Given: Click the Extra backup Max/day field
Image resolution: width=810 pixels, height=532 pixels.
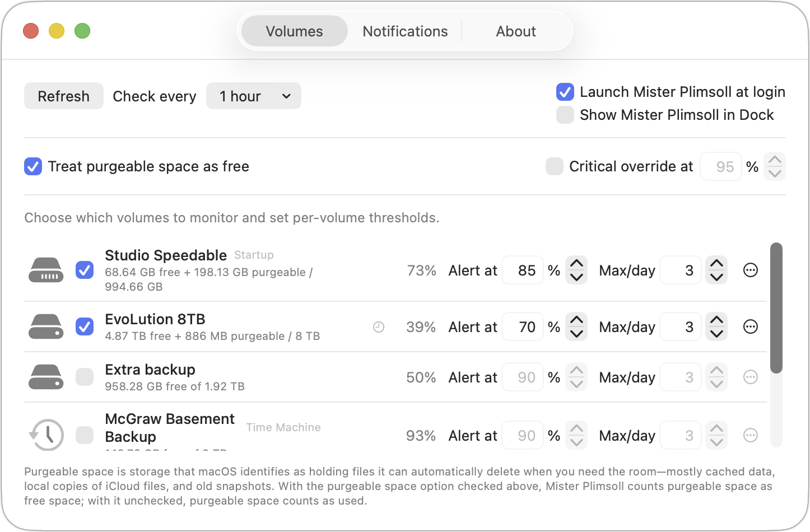Looking at the screenshot, I should point(681,377).
